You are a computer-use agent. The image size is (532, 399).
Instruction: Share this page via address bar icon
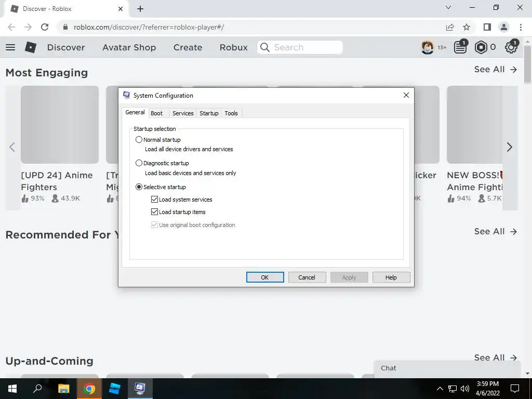(x=450, y=27)
